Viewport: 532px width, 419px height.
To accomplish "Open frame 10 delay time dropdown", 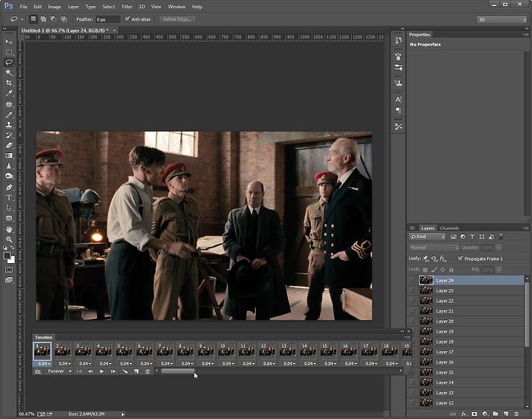I will coord(228,364).
